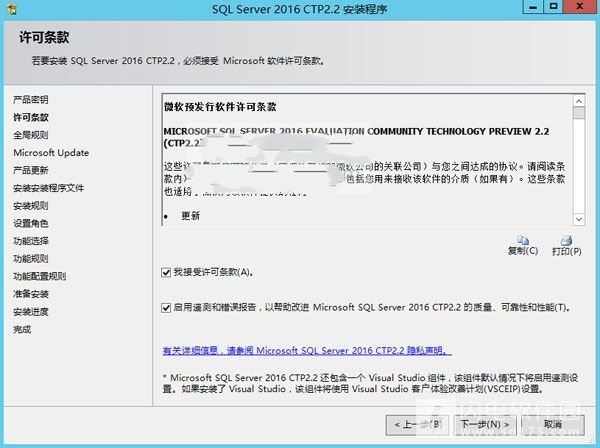
Task: Select the 功能选择 step in sidebar
Action: point(31,241)
